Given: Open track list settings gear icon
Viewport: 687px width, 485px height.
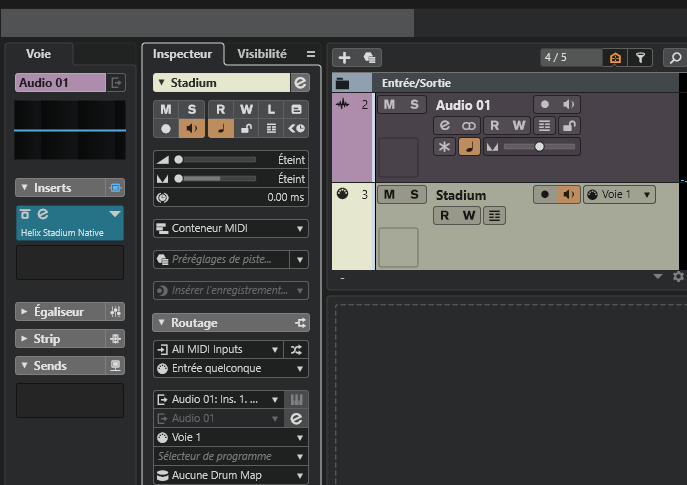Looking at the screenshot, I should (678, 276).
